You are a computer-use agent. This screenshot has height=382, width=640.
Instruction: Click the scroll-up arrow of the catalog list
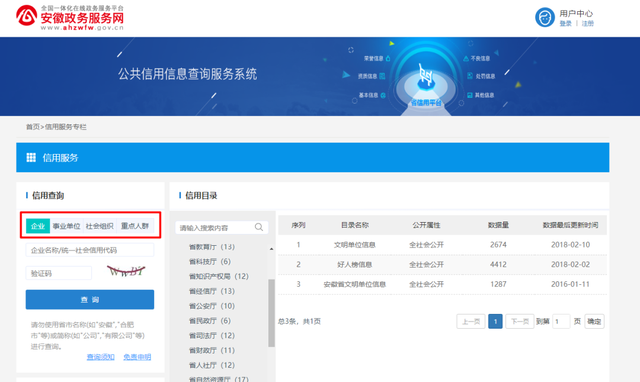coord(271,249)
